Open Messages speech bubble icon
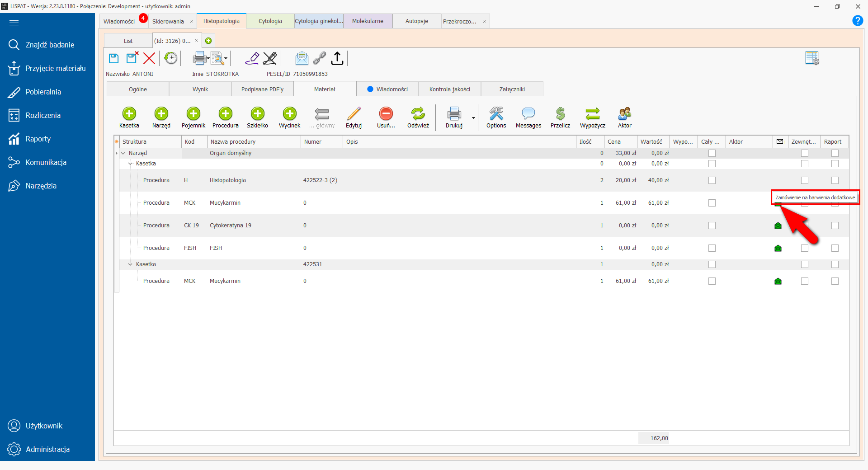The image size is (868, 470). pos(528,117)
